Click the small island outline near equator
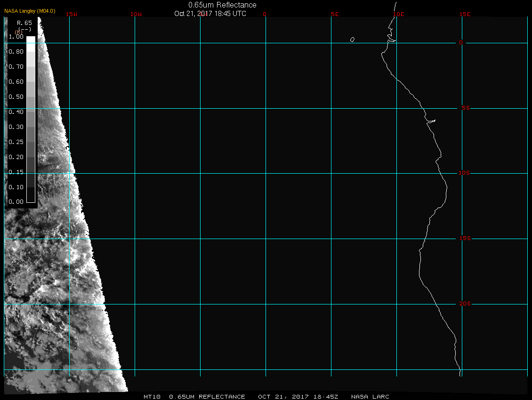The width and height of the screenshot is (532, 400). click(x=352, y=40)
